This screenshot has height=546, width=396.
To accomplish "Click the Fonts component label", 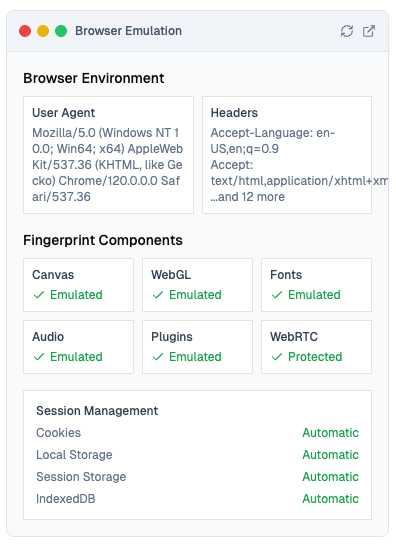I will coord(286,275).
